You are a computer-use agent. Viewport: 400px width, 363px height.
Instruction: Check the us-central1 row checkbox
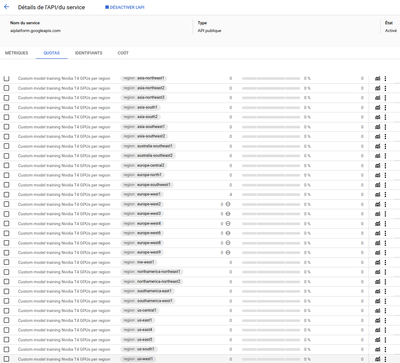pyautogui.click(x=6, y=310)
